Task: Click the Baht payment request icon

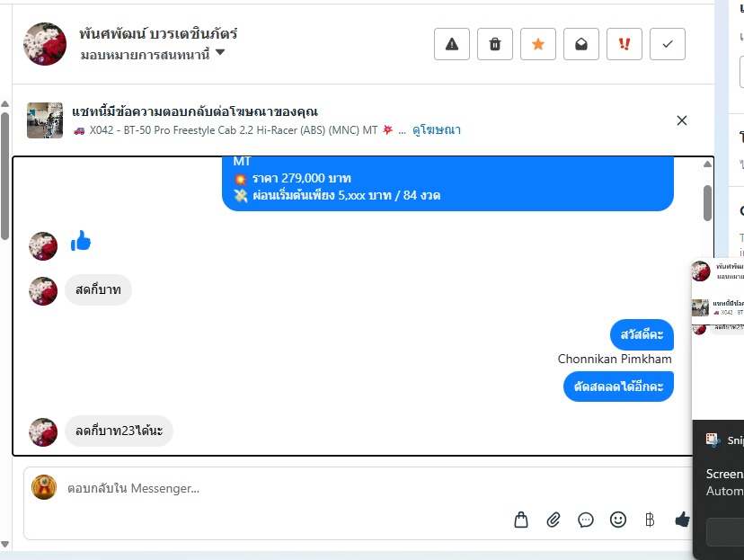Action: pyautogui.click(x=650, y=520)
